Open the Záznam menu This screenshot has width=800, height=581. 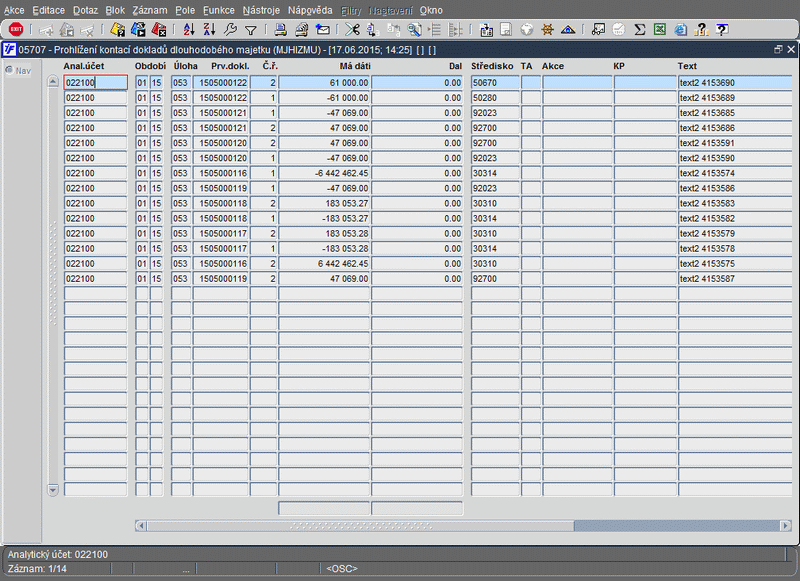pyautogui.click(x=149, y=10)
